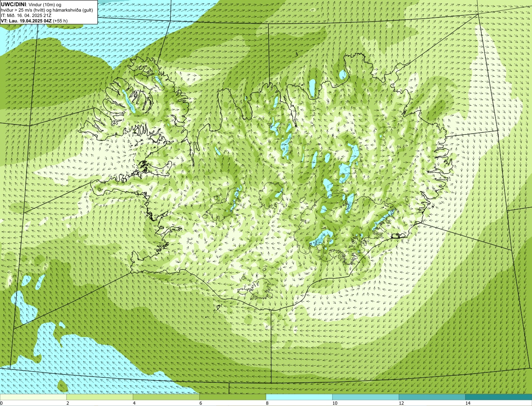Click the '0' label on the color scale

tap(1, 403)
